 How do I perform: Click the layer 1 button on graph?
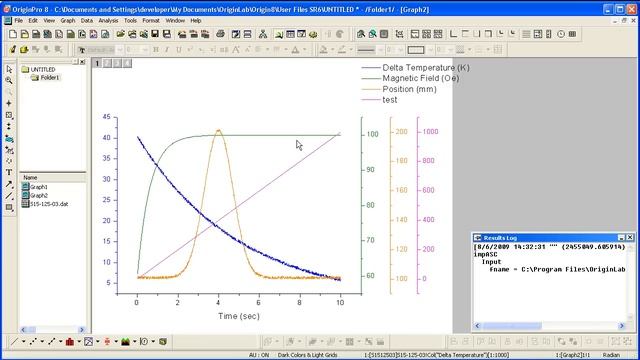click(x=97, y=63)
